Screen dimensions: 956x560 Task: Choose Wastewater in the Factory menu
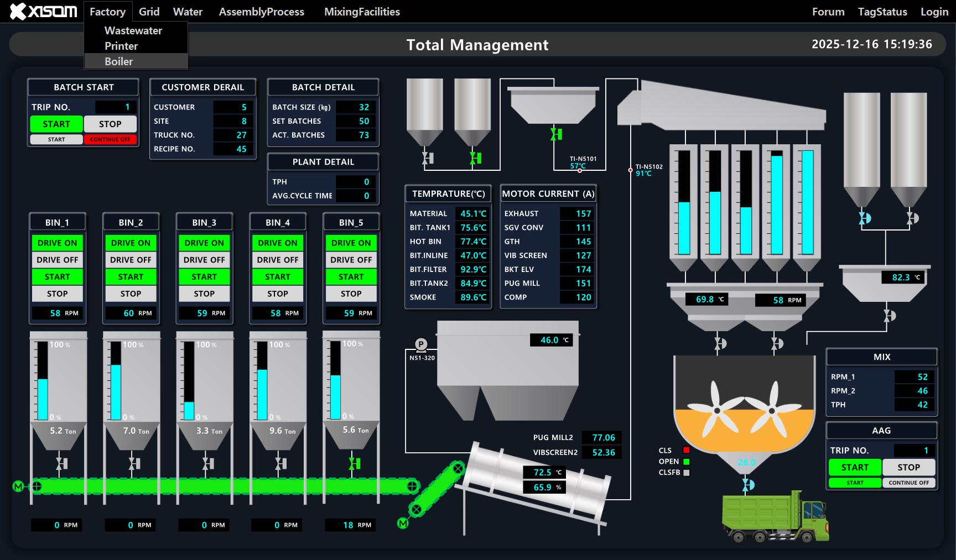[133, 30]
